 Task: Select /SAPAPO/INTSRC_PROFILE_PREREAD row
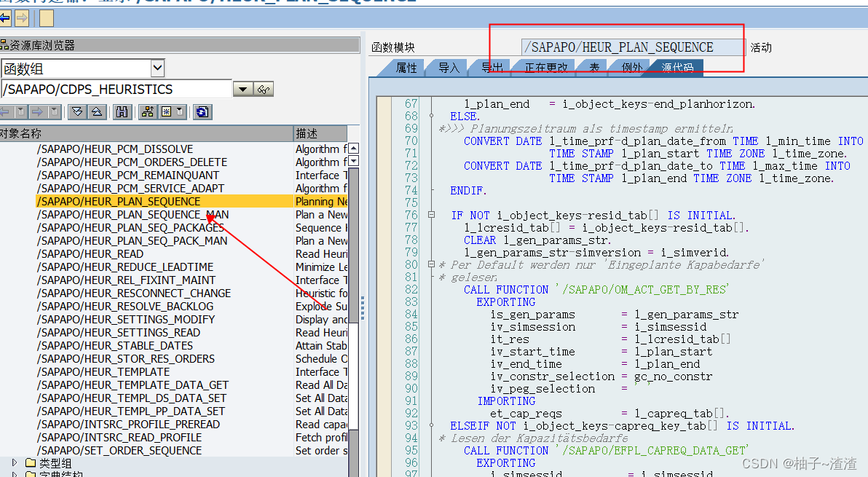[128, 425]
